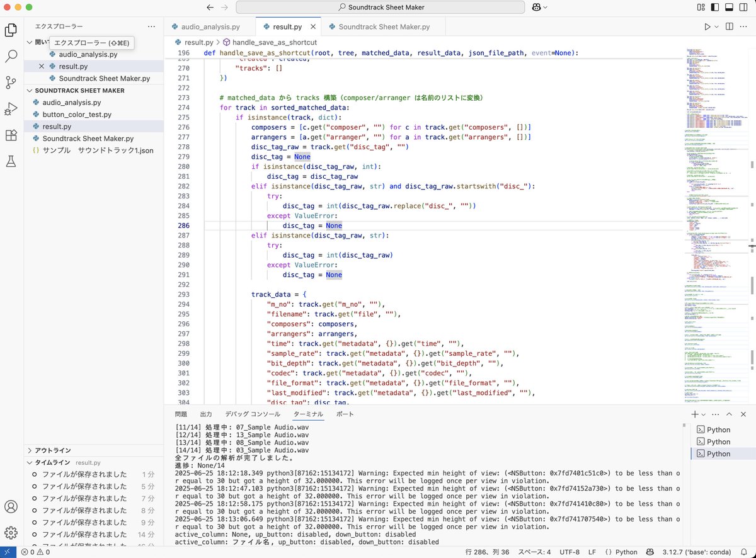Open result.py breadcrumb file picker
This screenshot has width=756, height=558.
pos(193,42)
